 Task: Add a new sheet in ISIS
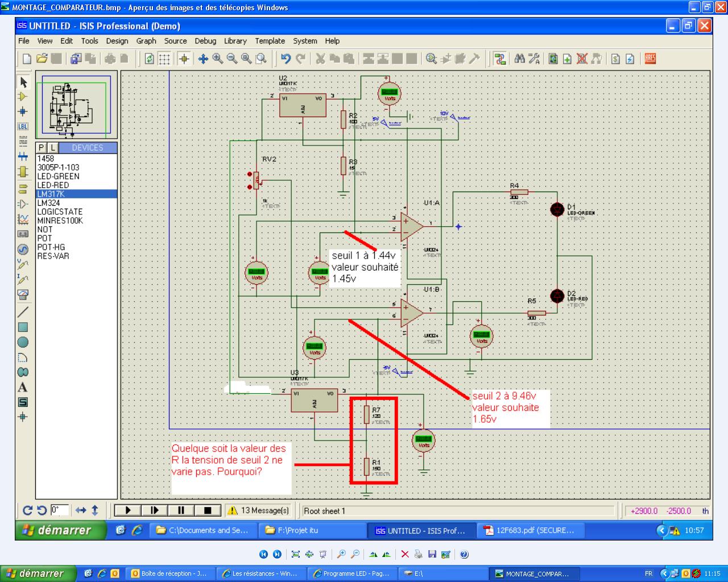click(x=567, y=59)
